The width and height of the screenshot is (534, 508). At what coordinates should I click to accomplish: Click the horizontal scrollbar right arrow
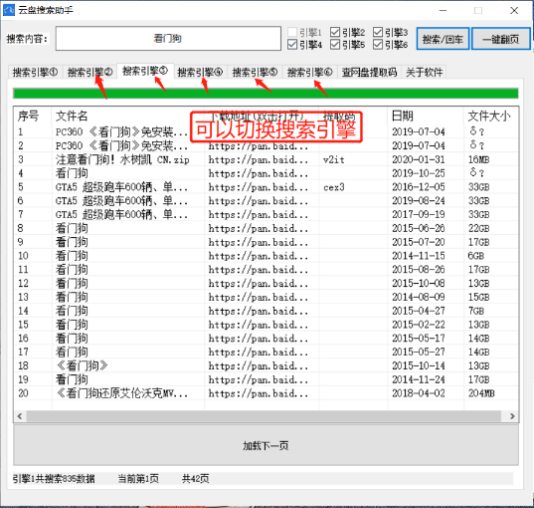(x=512, y=416)
